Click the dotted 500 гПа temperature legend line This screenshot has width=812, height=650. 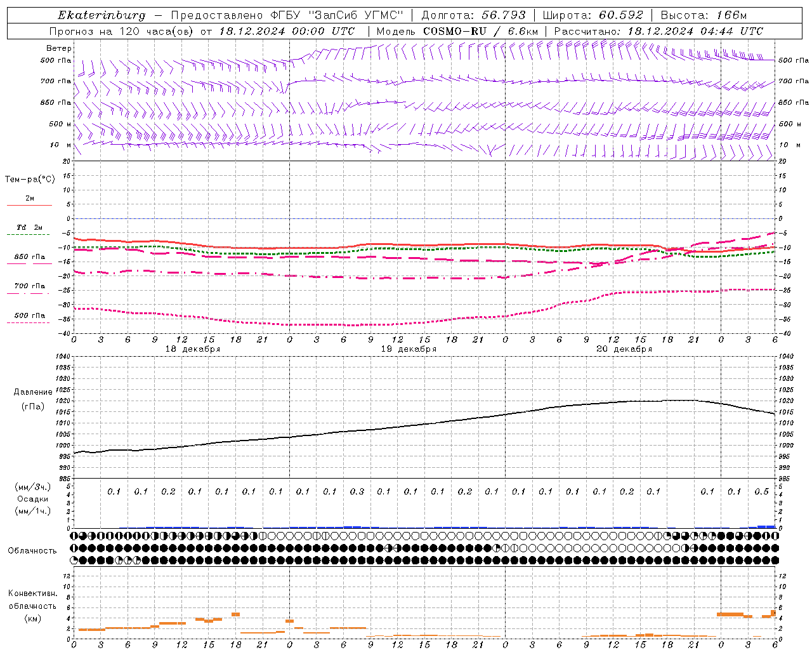pyautogui.click(x=29, y=322)
